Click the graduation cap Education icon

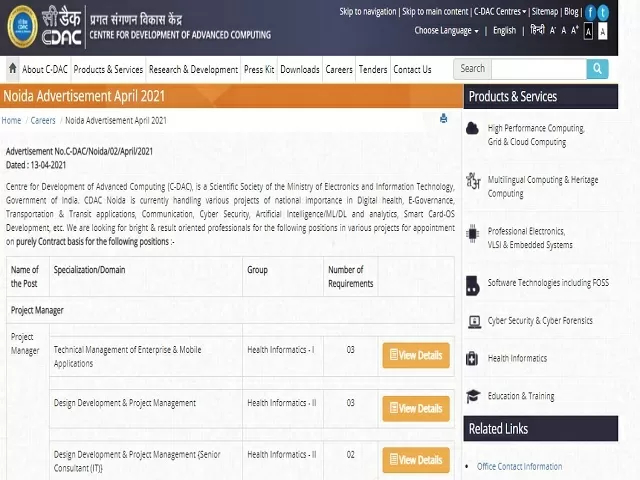click(473, 396)
